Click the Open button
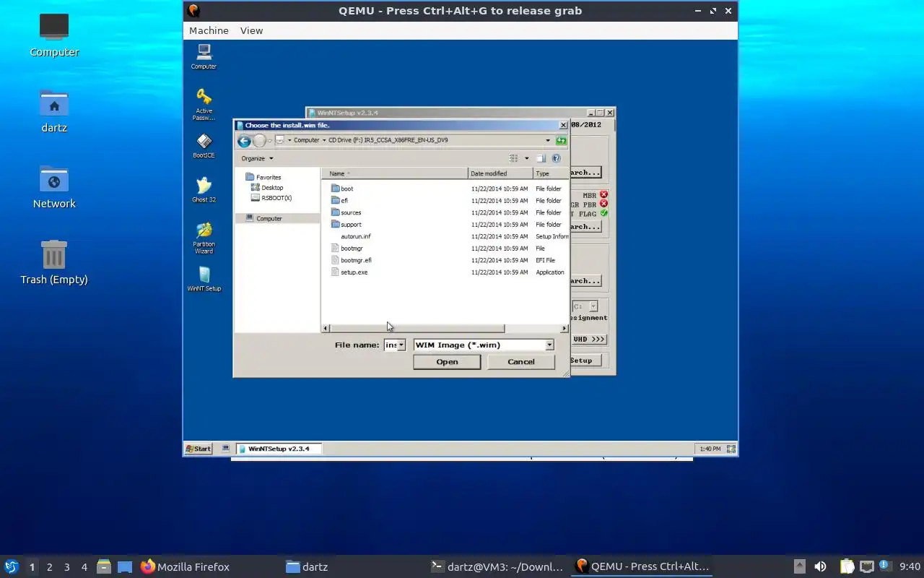Viewport: 924px width, 578px height. [x=447, y=362]
